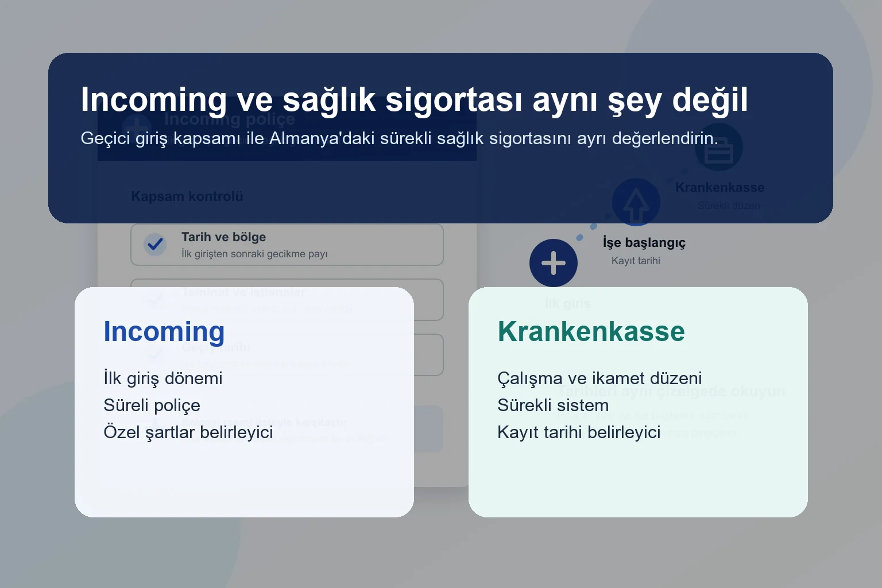The width and height of the screenshot is (882, 588).
Task: Click "İlk giriş dönemi" in Incoming card
Action: point(163,378)
